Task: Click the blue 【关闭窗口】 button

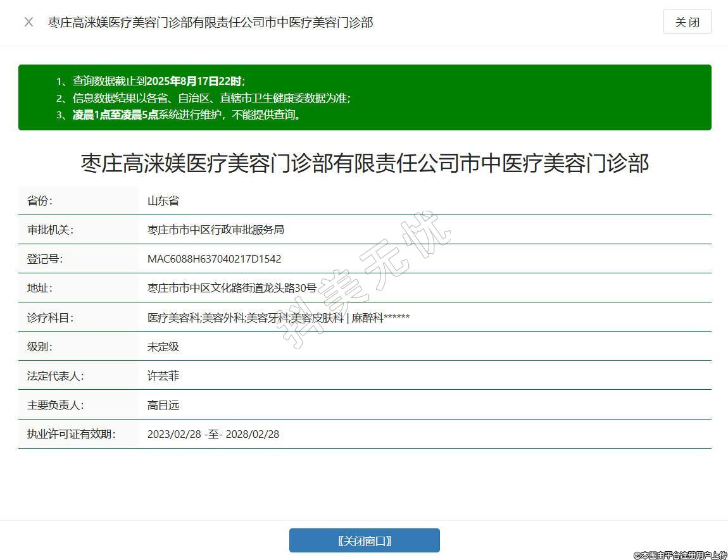Action: (364, 540)
